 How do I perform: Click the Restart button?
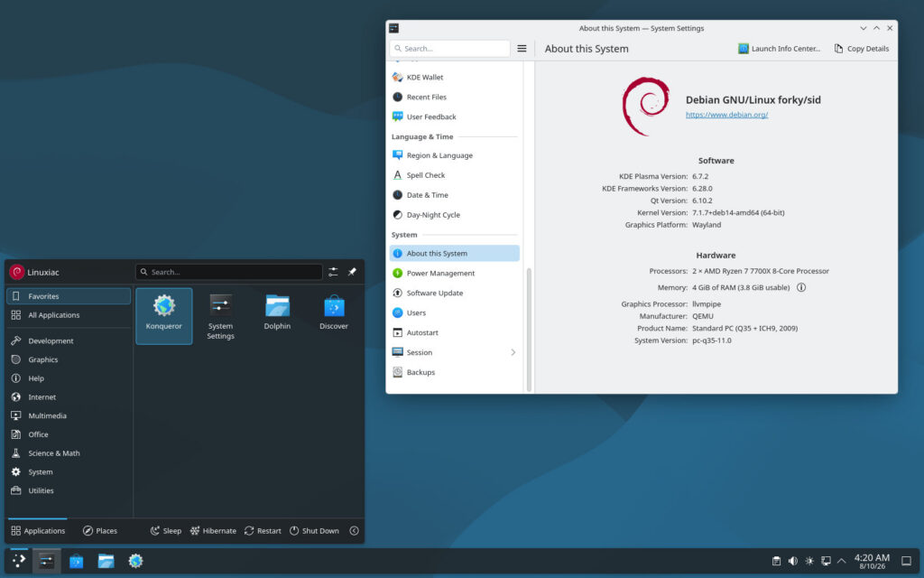tap(263, 531)
